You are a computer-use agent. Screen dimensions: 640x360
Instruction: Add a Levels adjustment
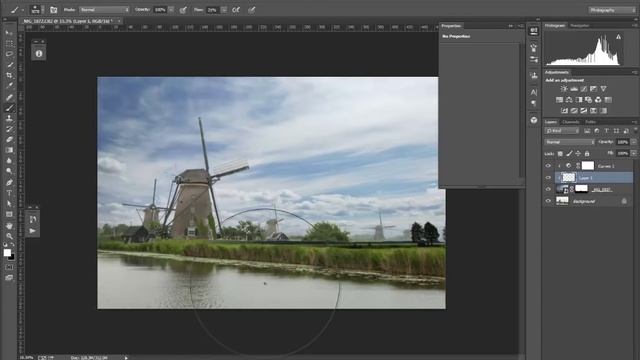coord(574,89)
